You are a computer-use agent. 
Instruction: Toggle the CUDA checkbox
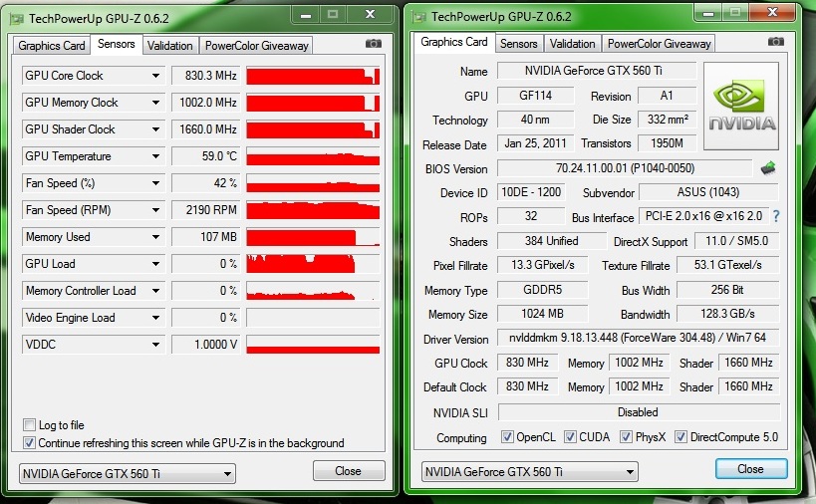click(x=570, y=437)
